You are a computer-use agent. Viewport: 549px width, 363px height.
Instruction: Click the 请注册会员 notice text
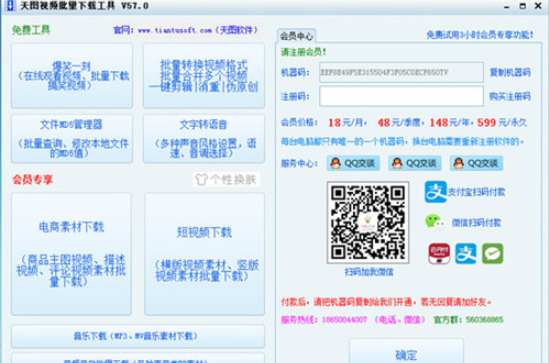pos(304,52)
